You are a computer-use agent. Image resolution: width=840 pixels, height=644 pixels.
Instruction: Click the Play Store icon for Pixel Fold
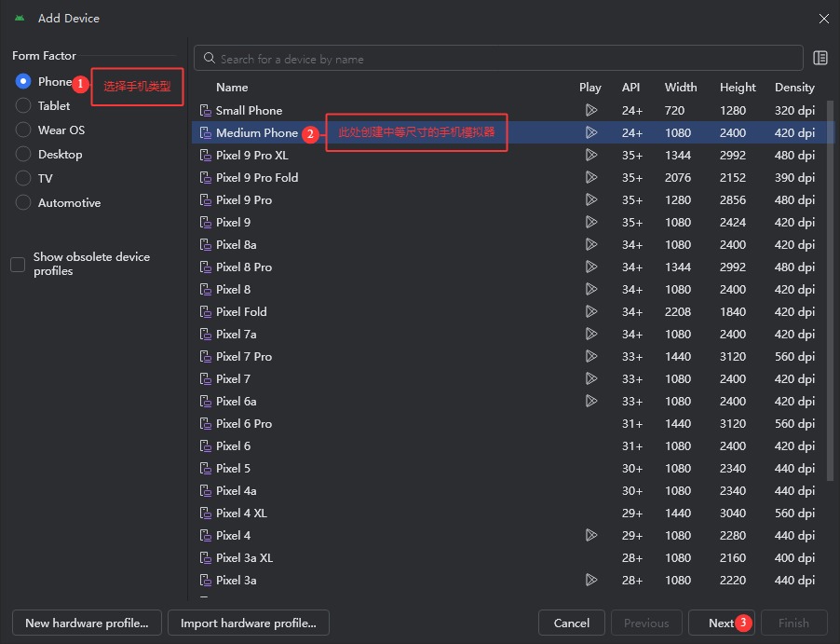[x=591, y=311]
